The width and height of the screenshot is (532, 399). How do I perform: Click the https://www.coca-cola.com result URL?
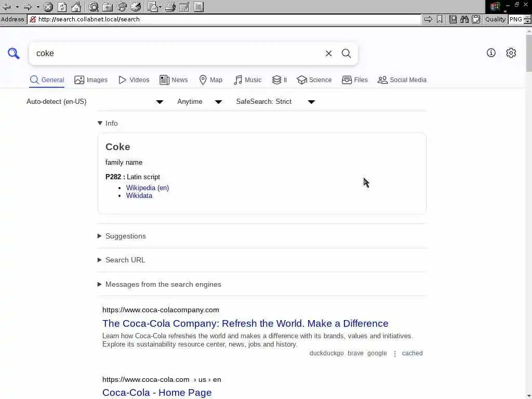tap(162, 379)
